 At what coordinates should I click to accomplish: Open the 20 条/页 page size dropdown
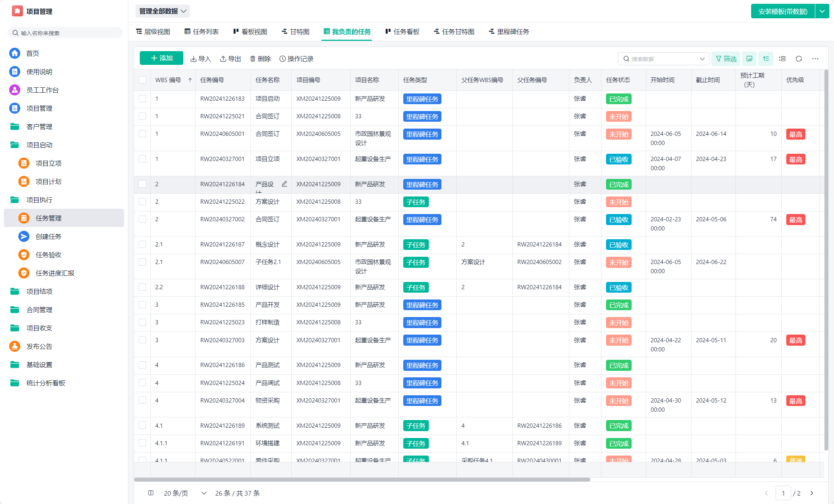tap(185, 493)
